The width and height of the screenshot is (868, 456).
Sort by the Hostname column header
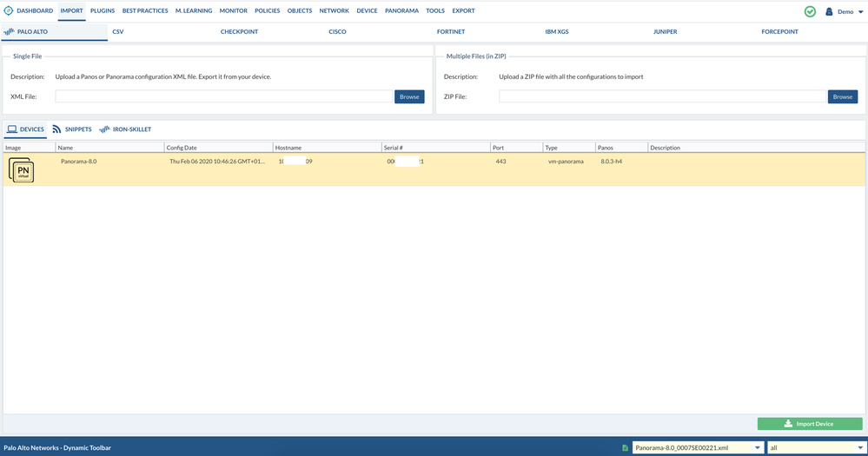328,148
